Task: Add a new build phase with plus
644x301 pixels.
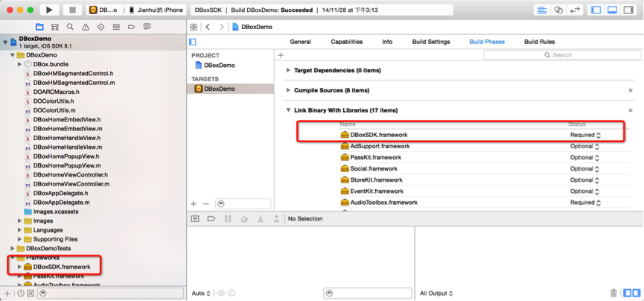Action: (x=281, y=55)
